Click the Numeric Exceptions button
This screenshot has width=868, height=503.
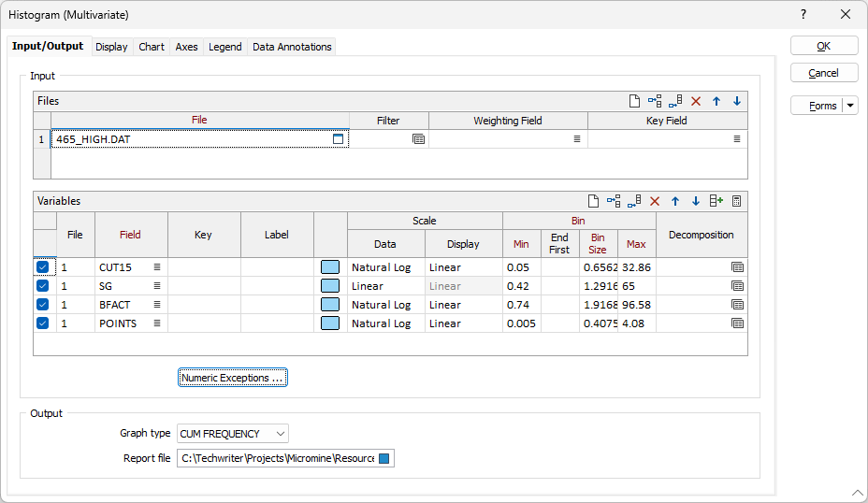tap(232, 378)
